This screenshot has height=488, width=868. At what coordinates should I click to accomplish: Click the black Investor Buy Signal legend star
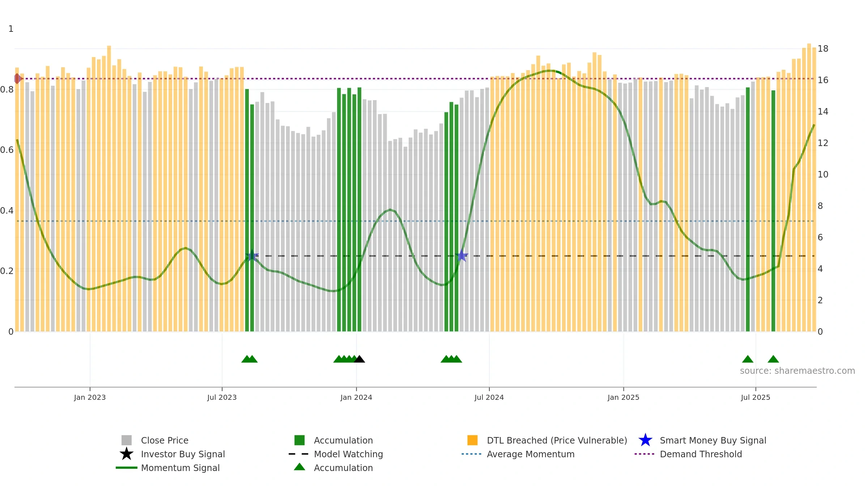127,454
